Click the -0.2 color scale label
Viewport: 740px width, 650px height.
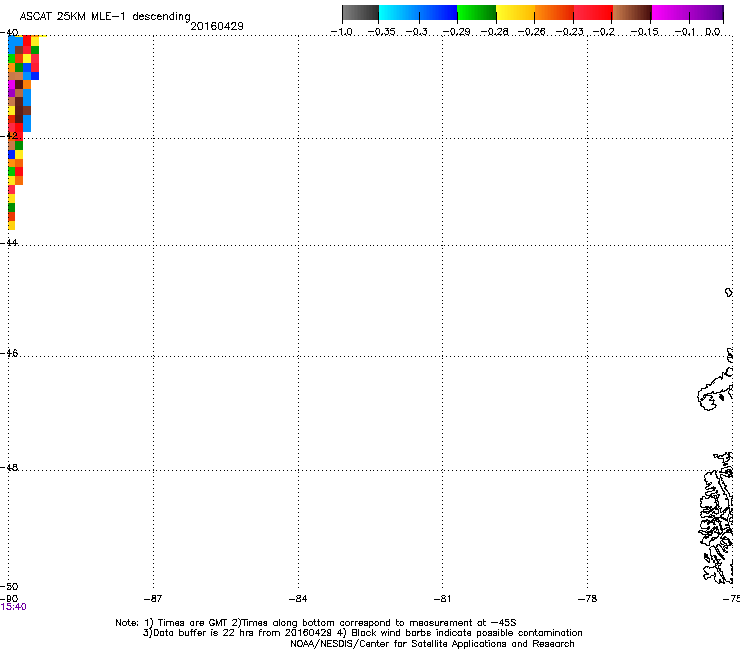(604, 32)
